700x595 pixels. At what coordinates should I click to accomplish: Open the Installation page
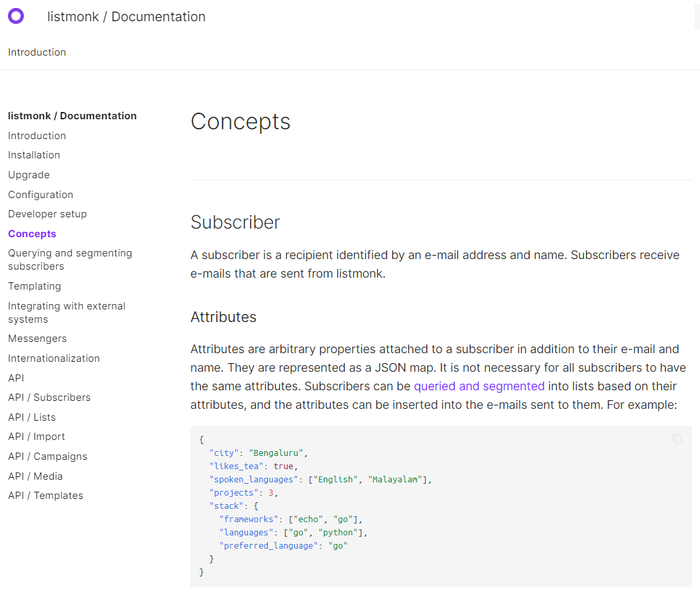[x=34, y=154]
